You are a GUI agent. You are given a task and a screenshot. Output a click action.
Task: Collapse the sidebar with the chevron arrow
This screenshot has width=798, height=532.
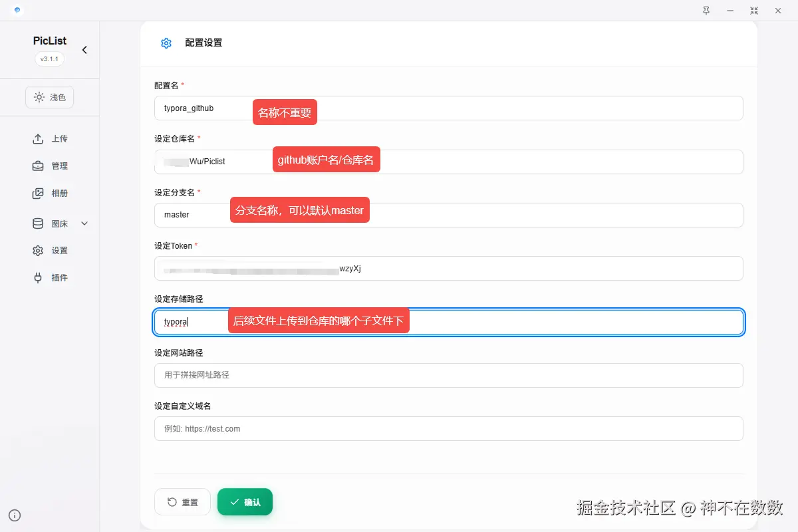pos(84,50)
